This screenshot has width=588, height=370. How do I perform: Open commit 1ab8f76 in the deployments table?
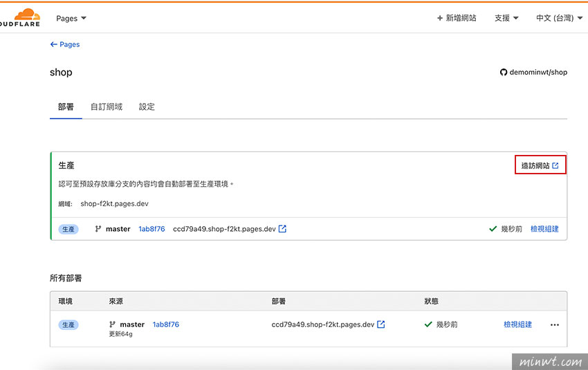tap(166, 324)
